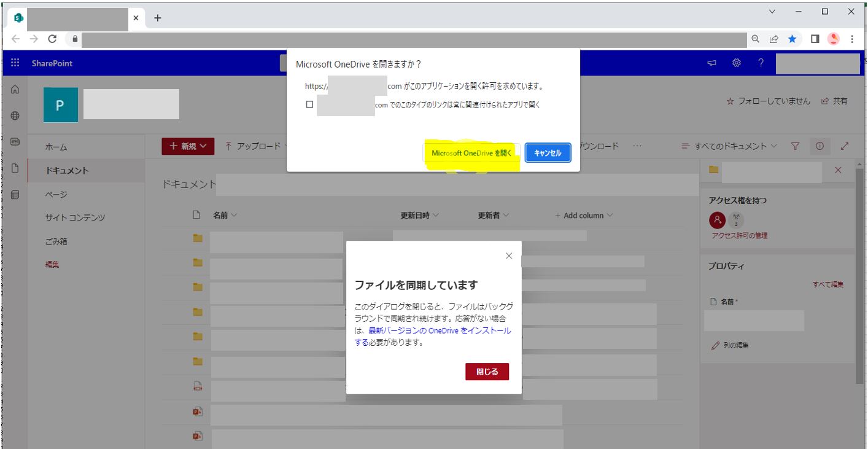The height and width of the screenshot is (449, 868).
Task: Open Chrome side panel icon
Action: 815,39
